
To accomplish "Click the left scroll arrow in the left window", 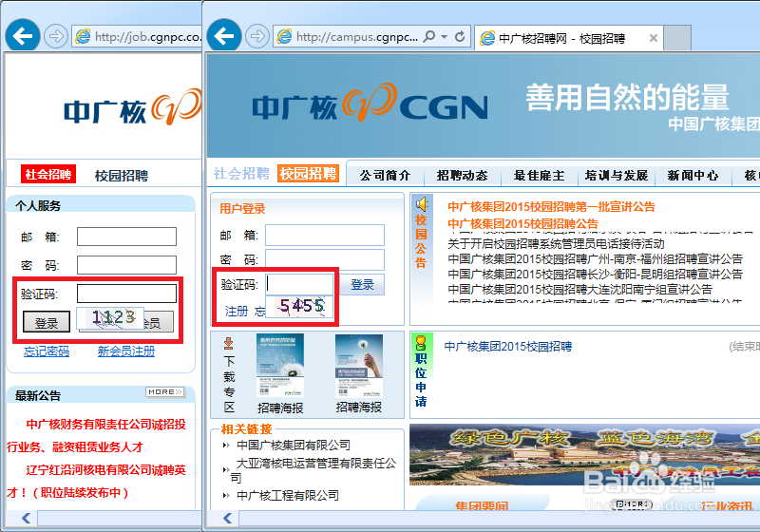I will click(27, 518).
